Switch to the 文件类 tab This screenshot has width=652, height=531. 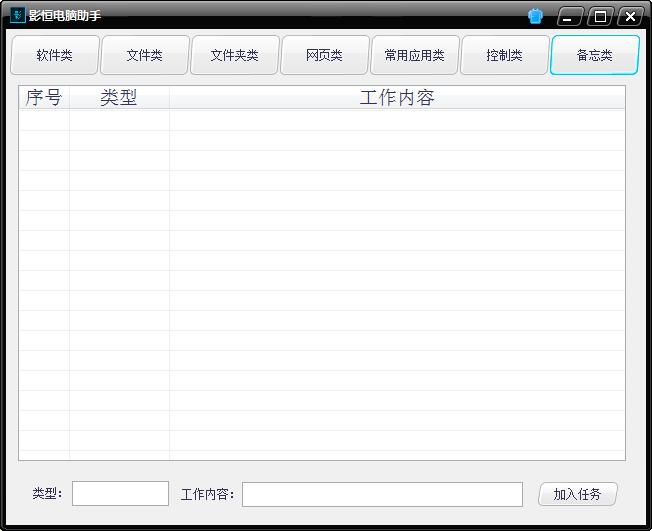(145, 55)
